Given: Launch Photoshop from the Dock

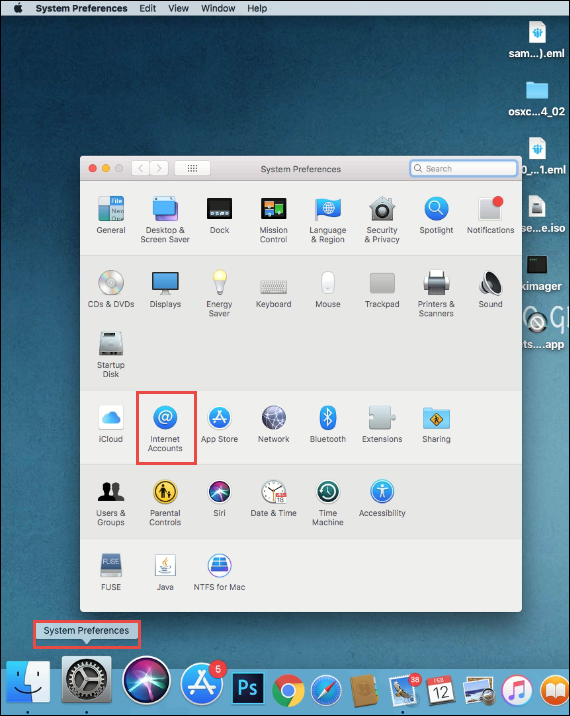Looking at the screenshot, I should 248,688.
